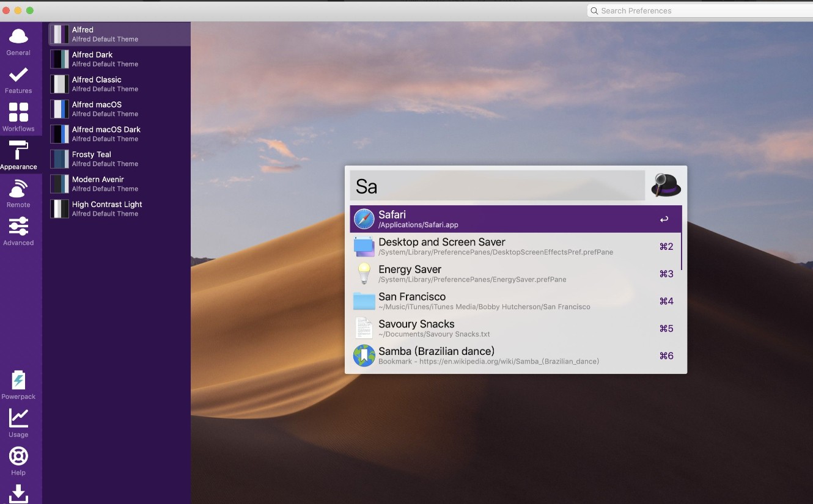Screen dimensions: 813x504
Task: Click the ⌘5 shortcut label
Action: coord(666,329)
